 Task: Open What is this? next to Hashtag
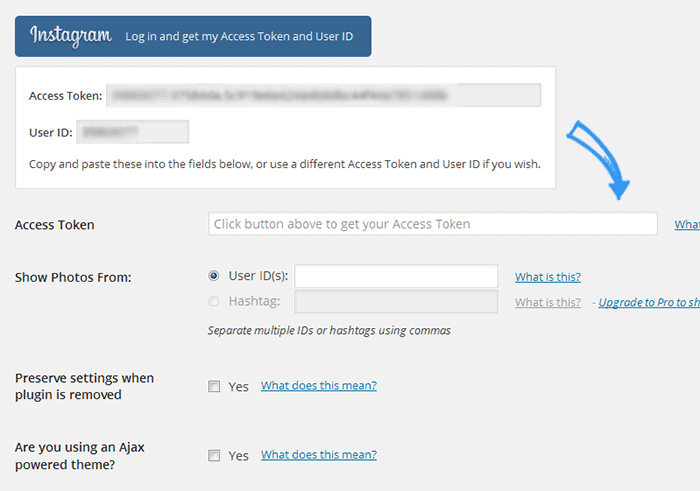pos(548,303)
